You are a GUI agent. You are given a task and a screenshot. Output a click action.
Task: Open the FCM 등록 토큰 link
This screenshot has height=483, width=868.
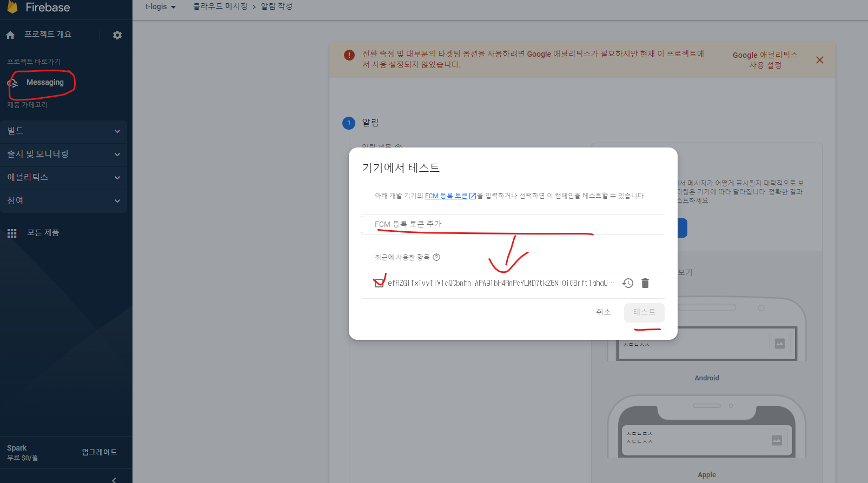(x=446, y=196)
